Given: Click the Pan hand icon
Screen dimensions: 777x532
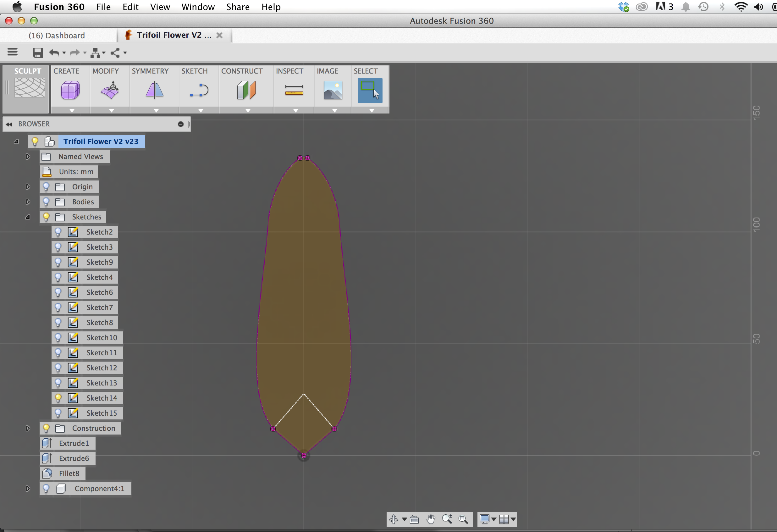Looking at the screenshot, I should (x=431, y=519).
